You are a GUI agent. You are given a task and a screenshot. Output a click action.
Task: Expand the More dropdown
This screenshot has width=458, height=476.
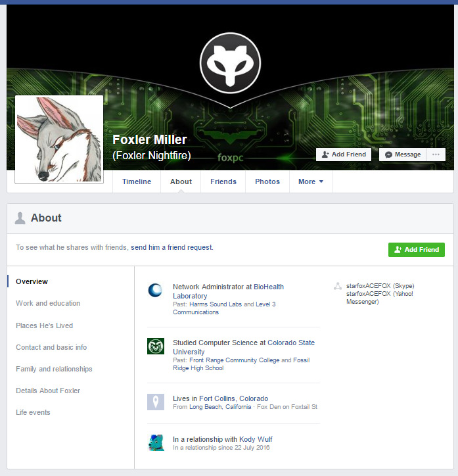point(311,181)
